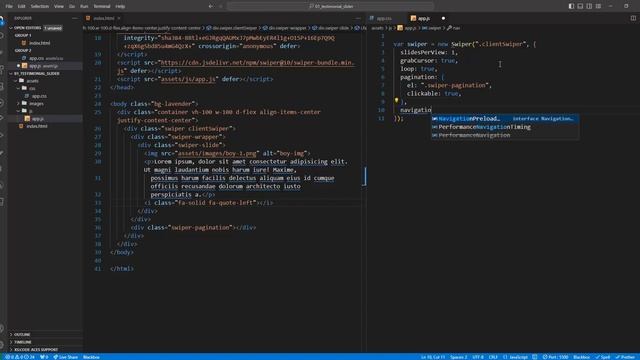Expand the images folder
This screenshot has height=360, width=640.
pos(36,104)
